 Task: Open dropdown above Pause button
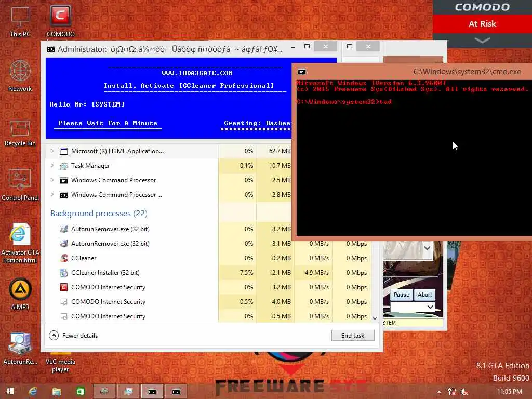[x=427, y=248]
